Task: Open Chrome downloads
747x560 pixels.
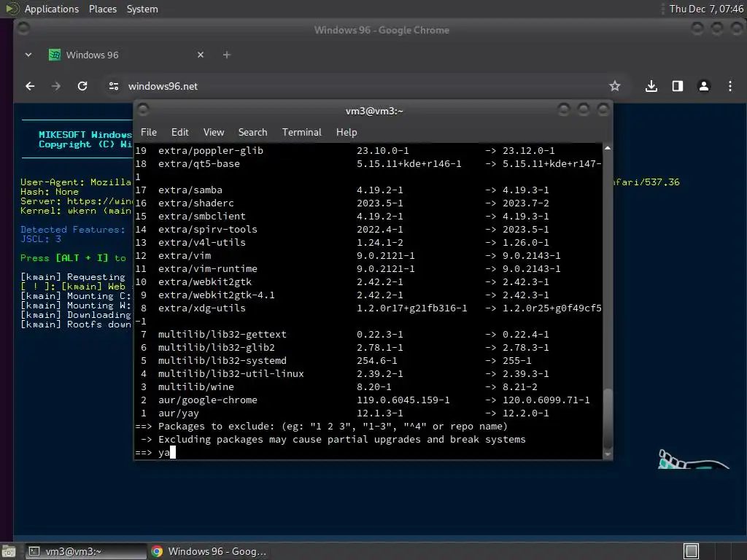Action: (x=651, y=86)
